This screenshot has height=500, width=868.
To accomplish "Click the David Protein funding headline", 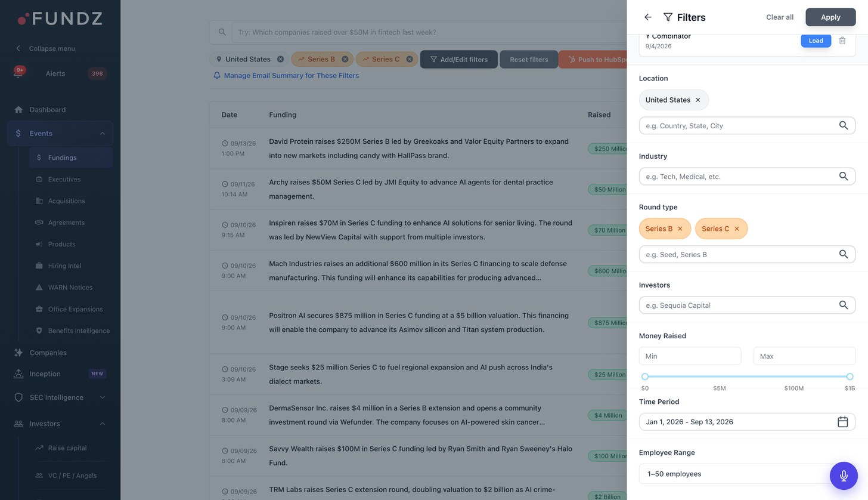I will (418, 149).
